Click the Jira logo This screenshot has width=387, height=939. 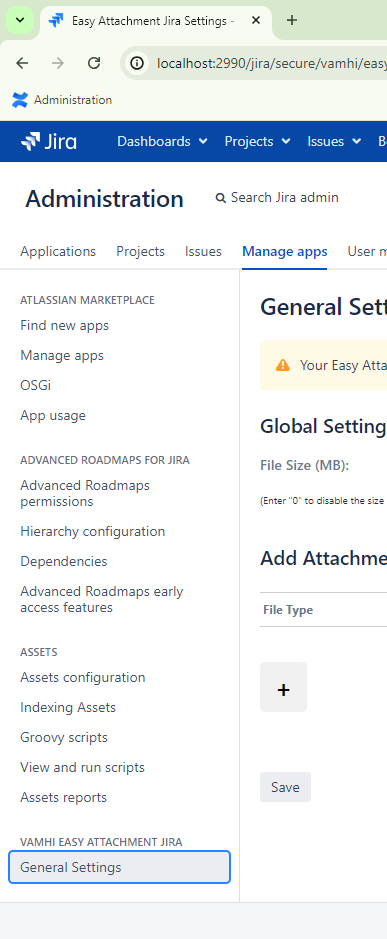[49, 141]
